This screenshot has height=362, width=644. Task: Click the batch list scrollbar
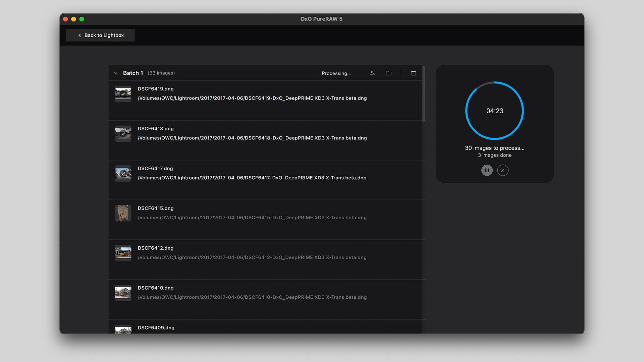click(424, 94)
